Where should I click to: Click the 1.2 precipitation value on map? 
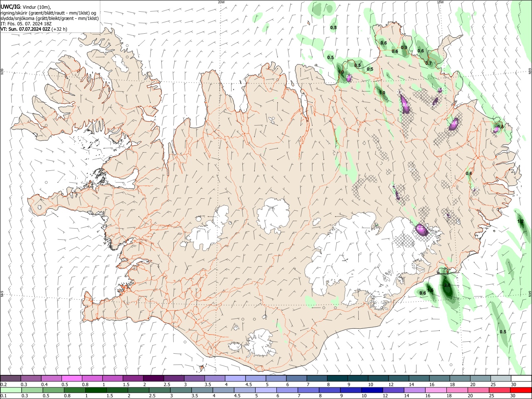(x=520, y=222)
